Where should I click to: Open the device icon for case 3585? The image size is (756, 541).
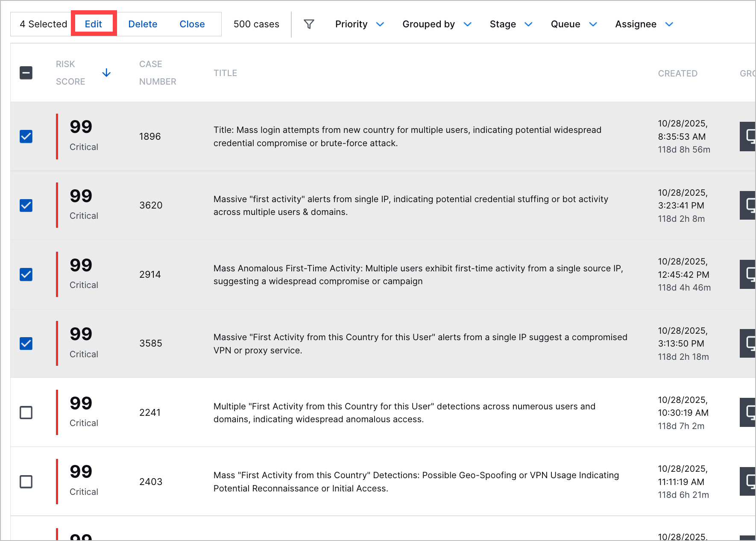point(748,343)
